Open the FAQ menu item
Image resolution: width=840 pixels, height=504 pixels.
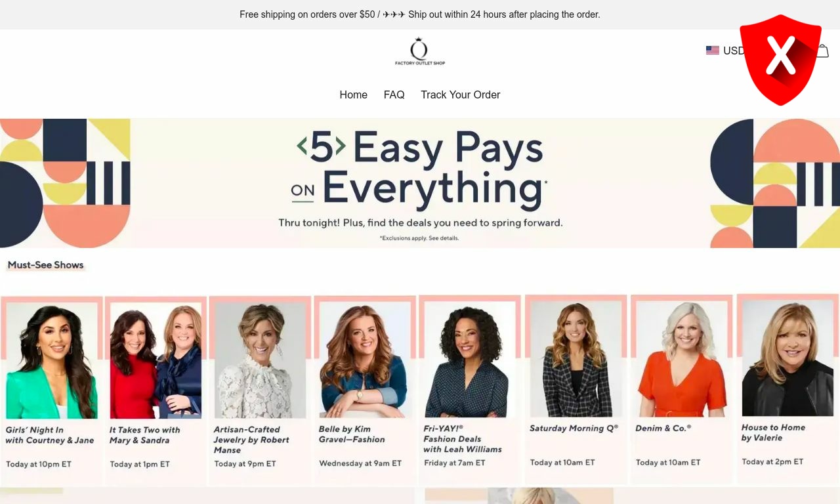[394, 94]
